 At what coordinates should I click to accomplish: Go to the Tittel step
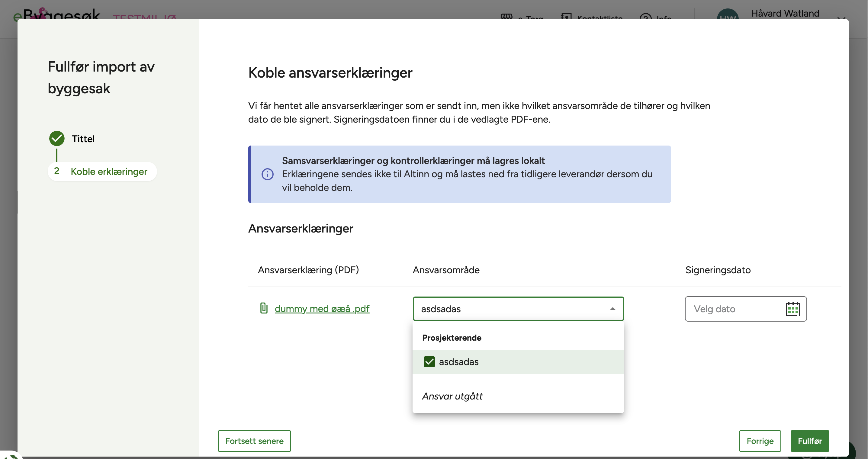[83, 139]
